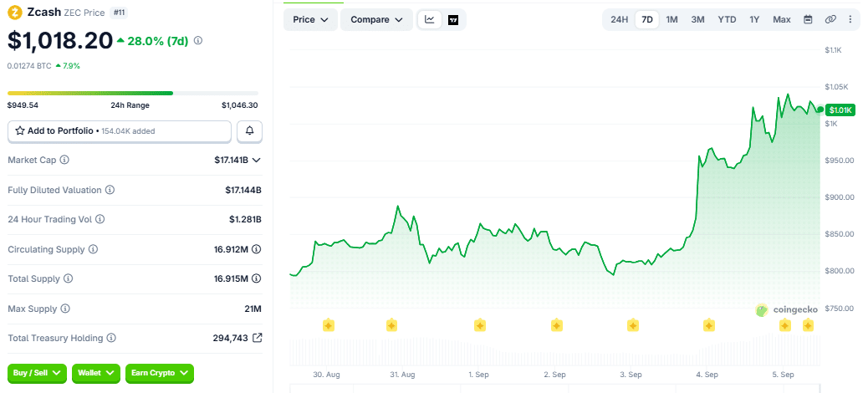Switch to TradingView chart icon
The height and width of the screenshot is (393, 868).
tap(453, 20)
